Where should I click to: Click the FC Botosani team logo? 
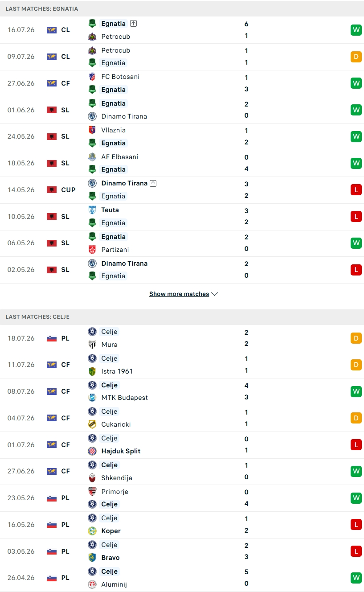(x=92, y=77)
